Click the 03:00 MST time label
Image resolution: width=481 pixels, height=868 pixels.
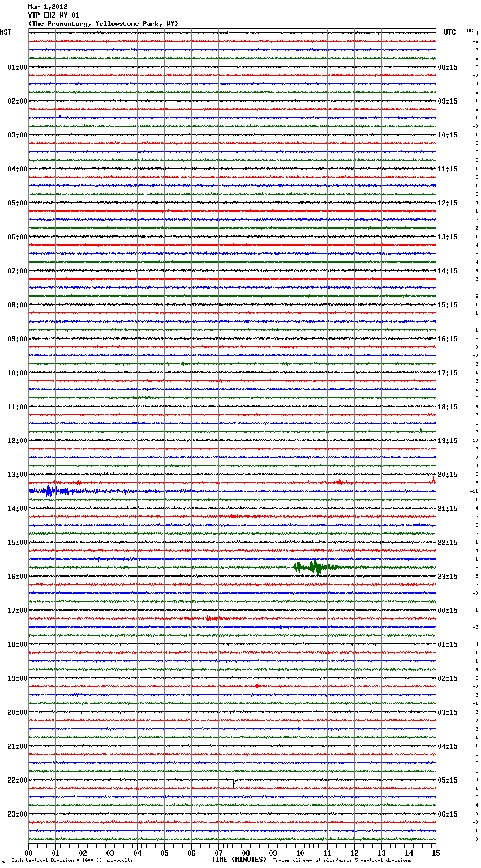pyautogui.click(x=17, y=135)
